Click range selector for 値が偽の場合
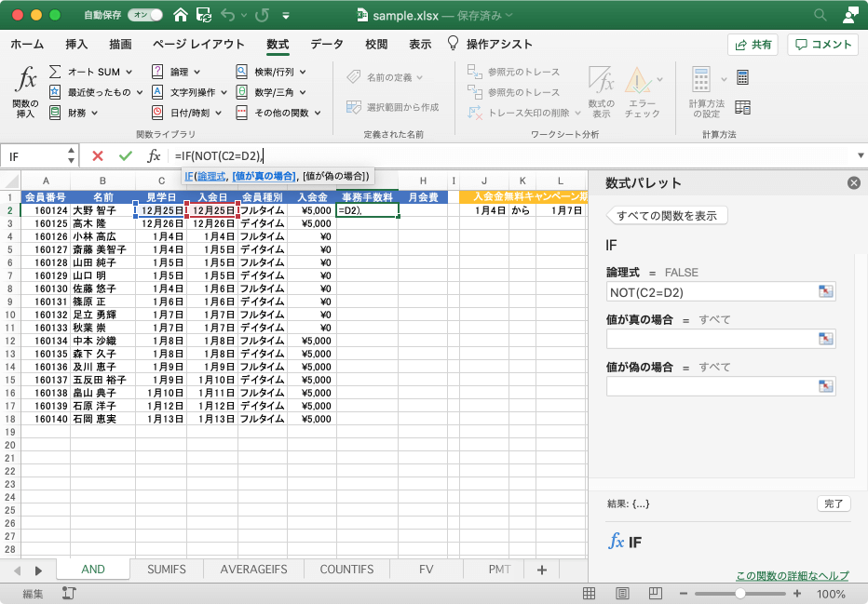Screen dimensions: 868x604 tap(825, 386)
